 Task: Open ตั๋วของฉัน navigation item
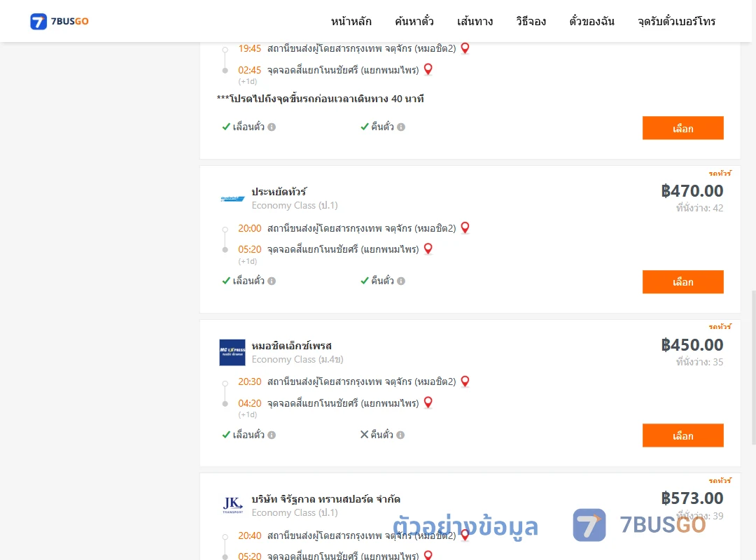pos(591,21)
